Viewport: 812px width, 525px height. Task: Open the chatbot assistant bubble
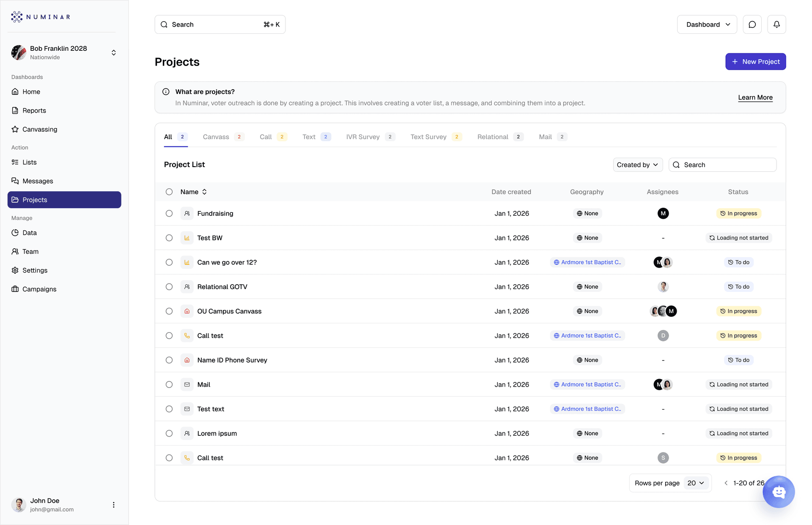pyautogui.click(x=779, y=492)
